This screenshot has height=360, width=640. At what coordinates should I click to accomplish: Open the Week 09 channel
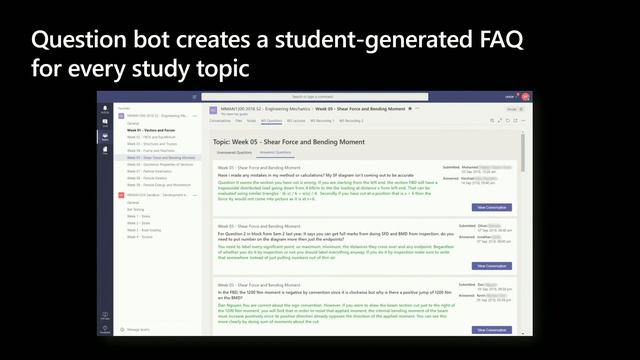[x=159, y=185]
